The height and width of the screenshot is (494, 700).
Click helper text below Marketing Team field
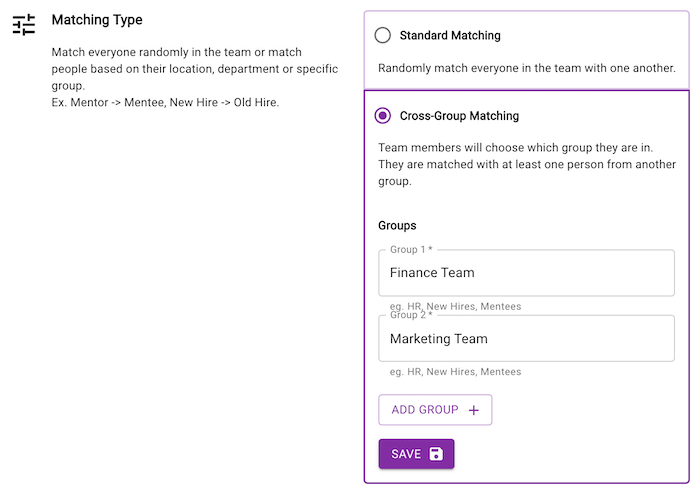[x=455, y=372]
